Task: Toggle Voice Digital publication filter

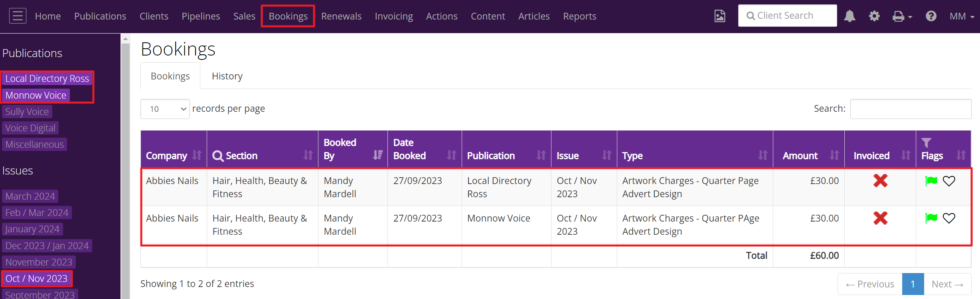Action: [30, 128]
